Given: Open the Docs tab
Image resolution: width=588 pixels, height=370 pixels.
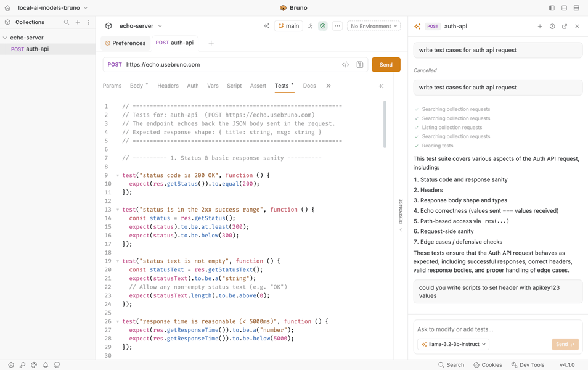Looking at the screenshot, I should [309, 86].
